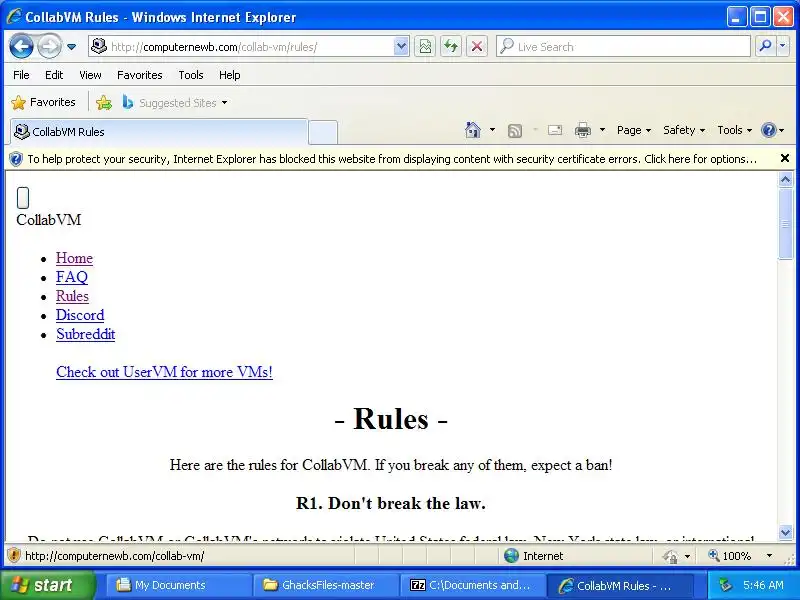Open the Edit menu
This screenshot has height=600, width=800.
(54, 75)
